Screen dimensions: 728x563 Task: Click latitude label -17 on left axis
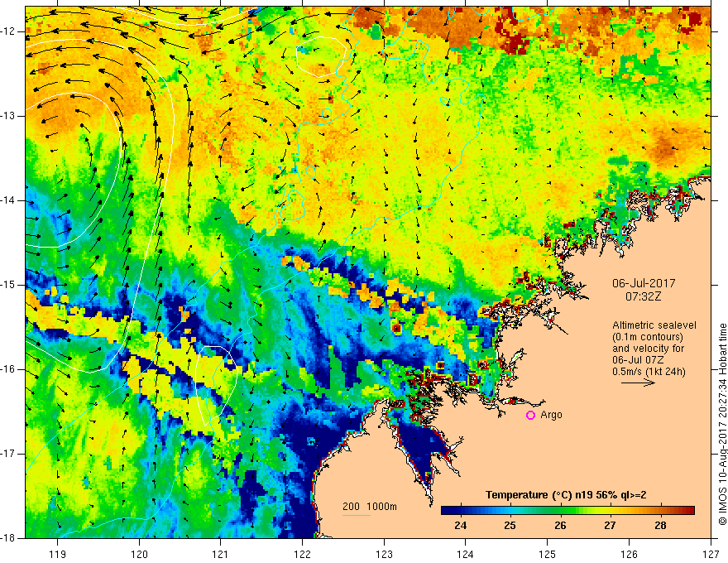click(8, 454)
